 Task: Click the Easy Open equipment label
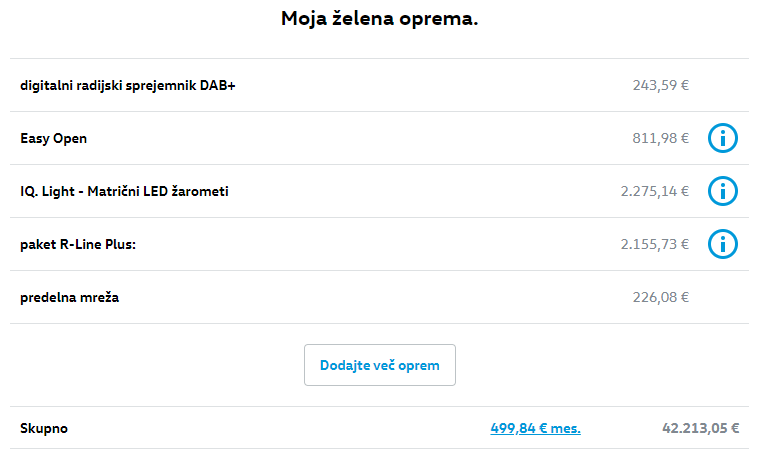click(x=53, y=139)
